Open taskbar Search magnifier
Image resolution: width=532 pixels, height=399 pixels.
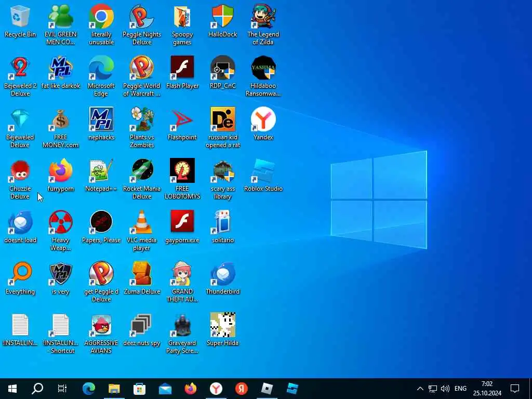[x=37, y=389]
